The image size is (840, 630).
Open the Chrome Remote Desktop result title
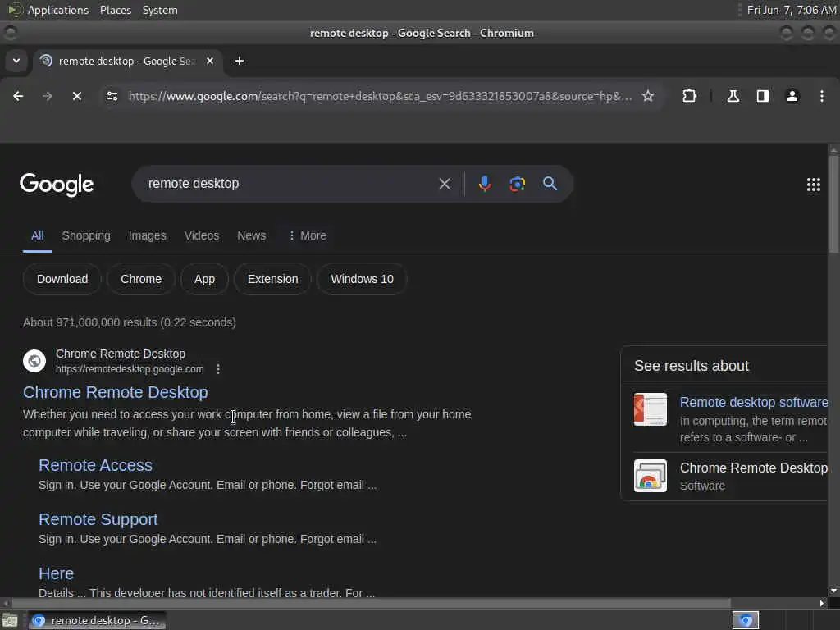coord(115,392)
